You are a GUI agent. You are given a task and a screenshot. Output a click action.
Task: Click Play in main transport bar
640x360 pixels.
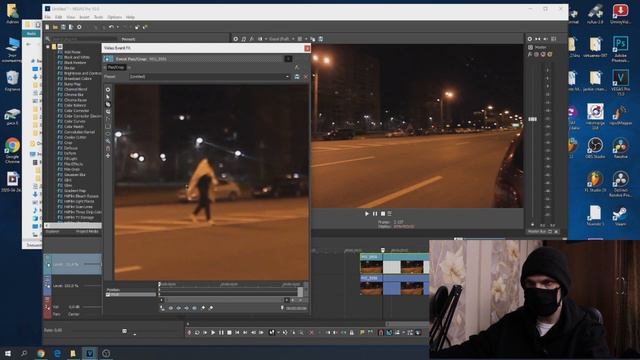213,333
